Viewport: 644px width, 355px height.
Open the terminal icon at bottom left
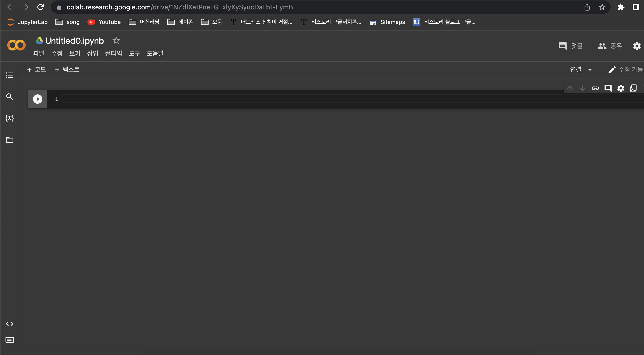pyautogui.click(x=9, y=340)
